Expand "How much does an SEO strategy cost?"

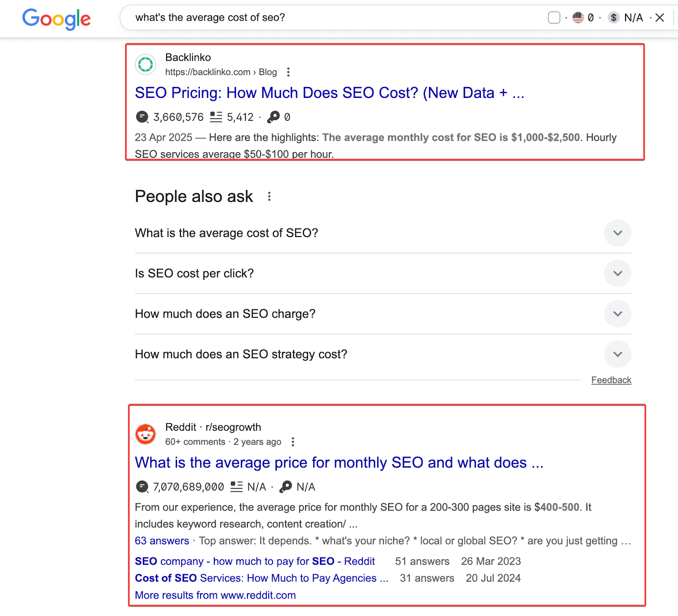coord(617,354)
